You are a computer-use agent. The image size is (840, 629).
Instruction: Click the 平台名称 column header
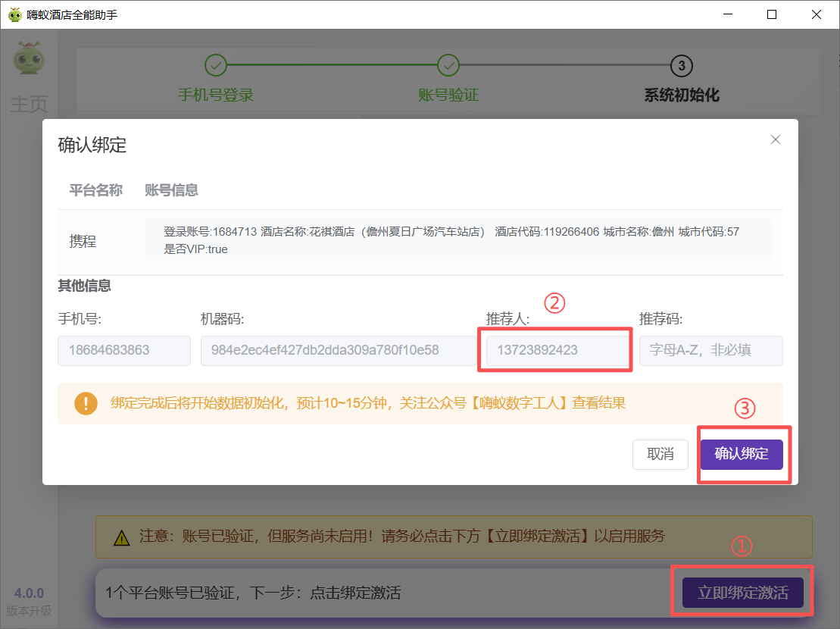click(95, 190)
